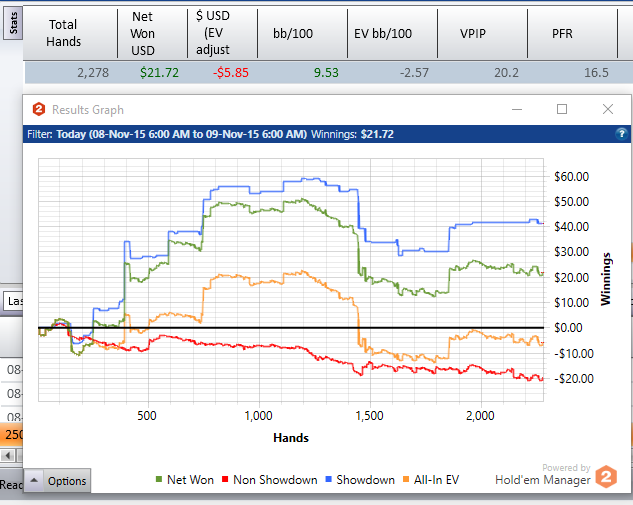Close the Results Graph window
633x505 pixels.
pyautogui.click(x=608, y=109)
